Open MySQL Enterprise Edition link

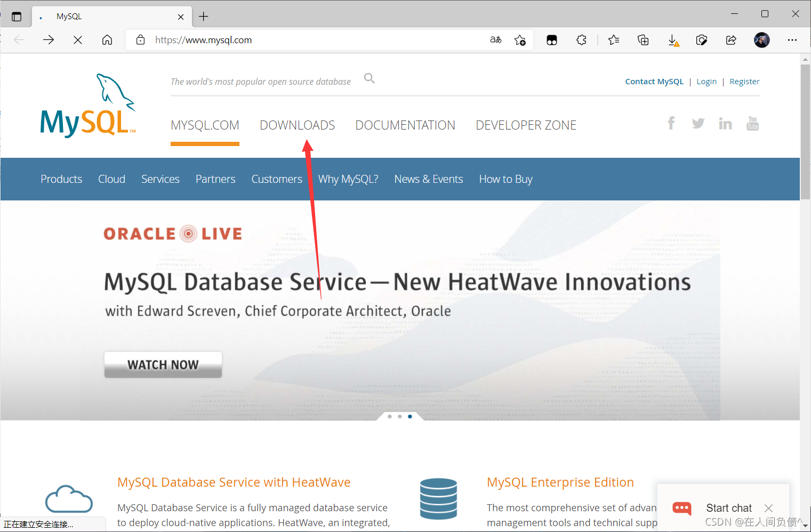point(560,482)
